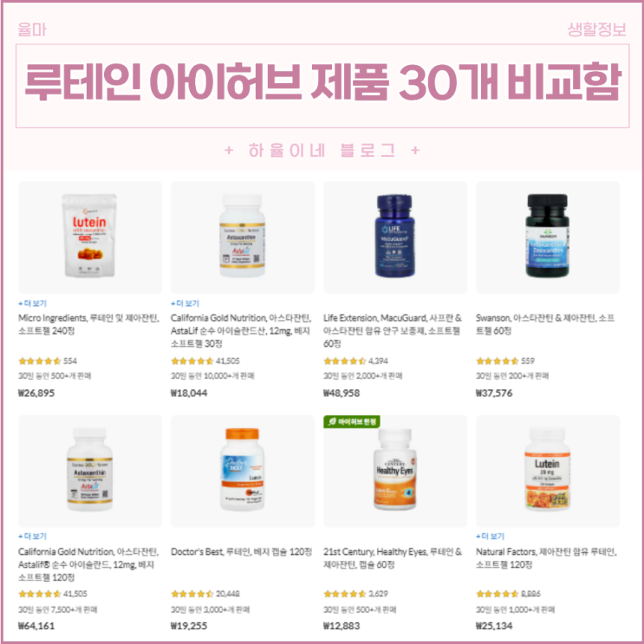Viewport: 644px width, 644px height.
Task: Click the Swanson zeaxanthin bottle image
Action: [x=548, y=236]
